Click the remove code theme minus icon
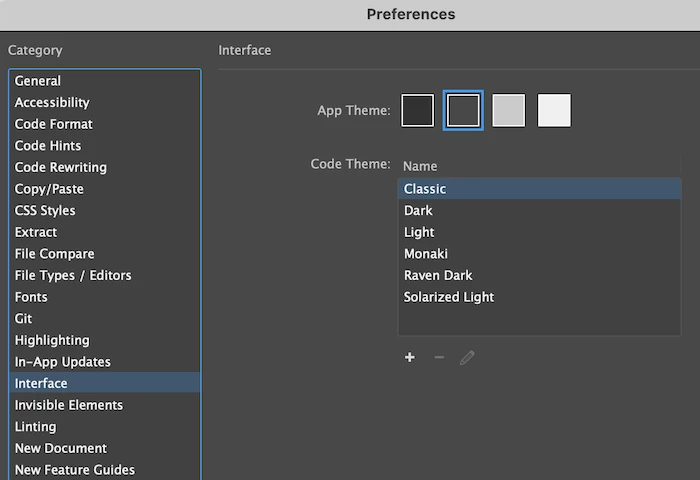This screenshot has height=480, width=700. pos(439,358)
